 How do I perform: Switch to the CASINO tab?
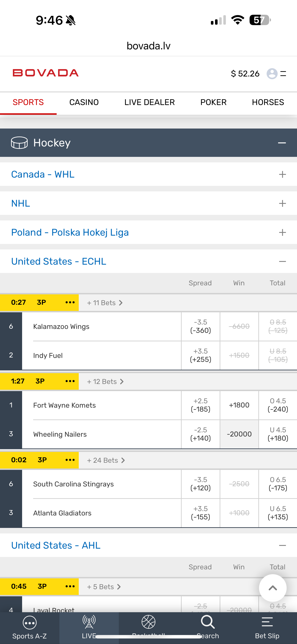click(x=84, y=102)
